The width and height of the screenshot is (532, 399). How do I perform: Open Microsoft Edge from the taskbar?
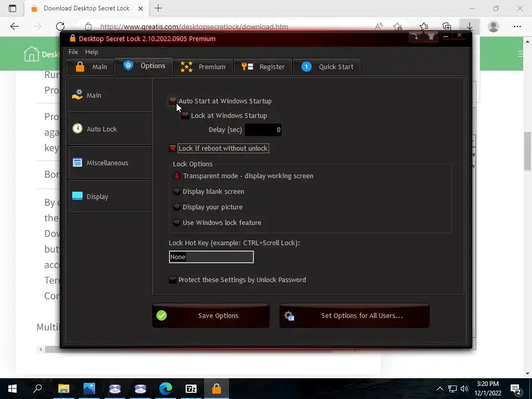(x=166, y=389)
